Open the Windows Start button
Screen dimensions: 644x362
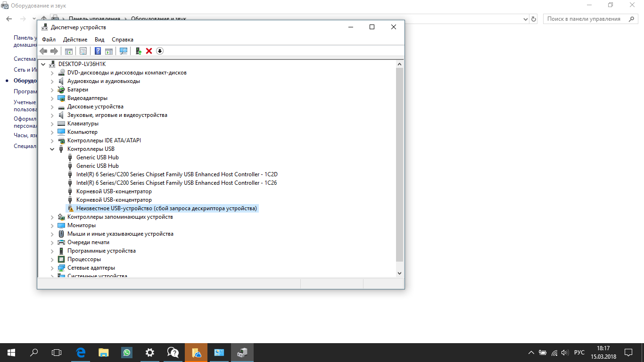11,353
